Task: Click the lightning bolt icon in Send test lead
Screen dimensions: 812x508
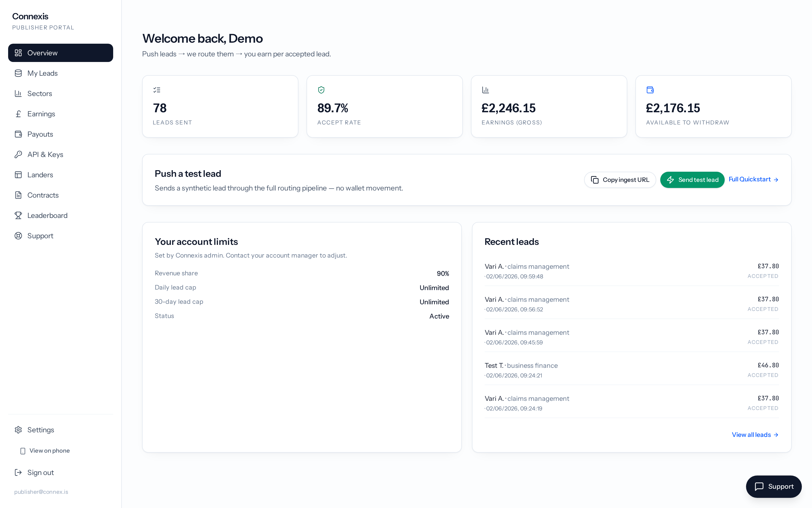Action: tap(670, 180)
